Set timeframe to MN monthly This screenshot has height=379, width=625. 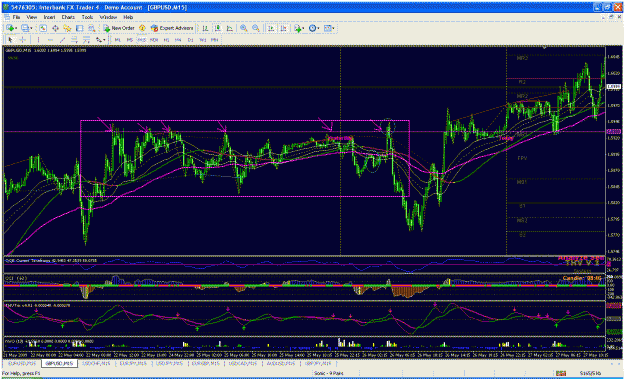[215, 40]
